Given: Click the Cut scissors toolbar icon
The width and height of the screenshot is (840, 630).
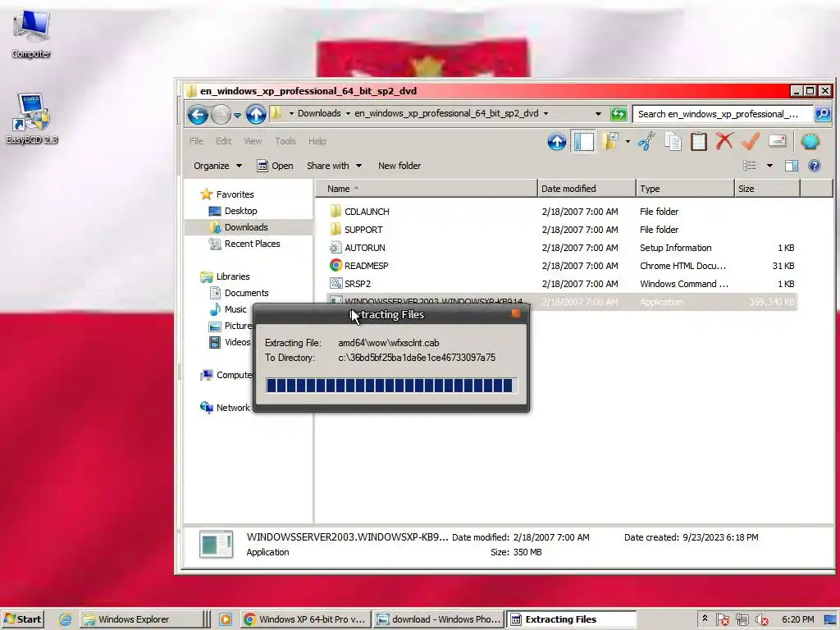Looking at the screenshot, I should [x=646, y=141].
